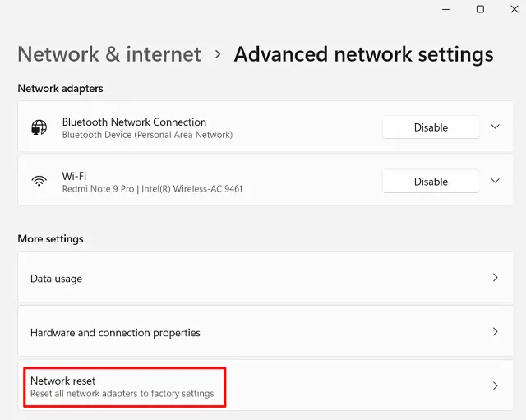
Task: Open the Network reset option
Action: point(265,385)
